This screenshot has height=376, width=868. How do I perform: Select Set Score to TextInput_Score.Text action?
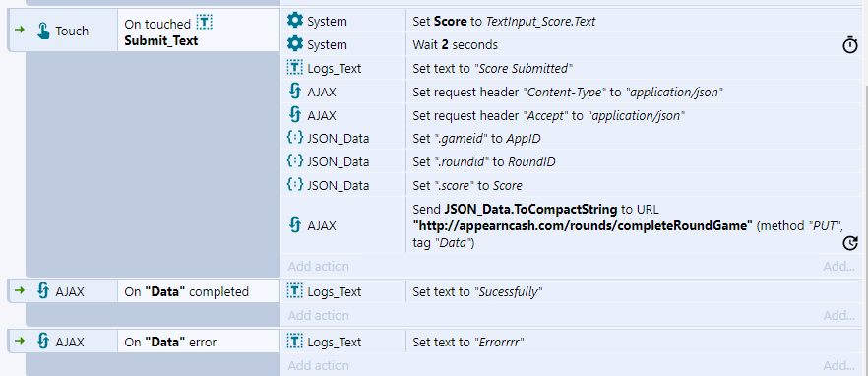pyautogui.click(x=634, y=22)
